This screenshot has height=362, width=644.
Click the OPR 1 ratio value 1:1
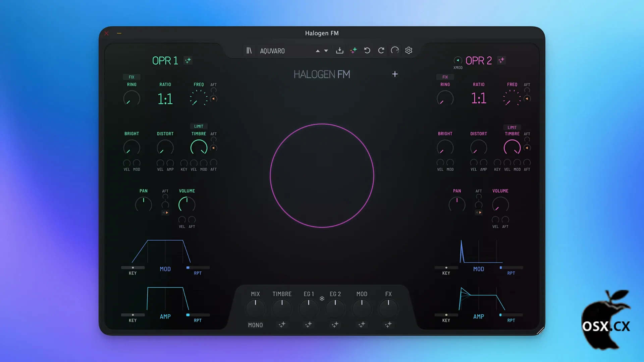[x=165, y=99]
